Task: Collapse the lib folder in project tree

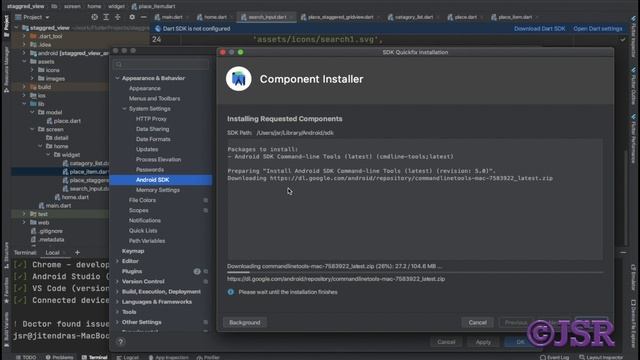Action: click(24, 104)
